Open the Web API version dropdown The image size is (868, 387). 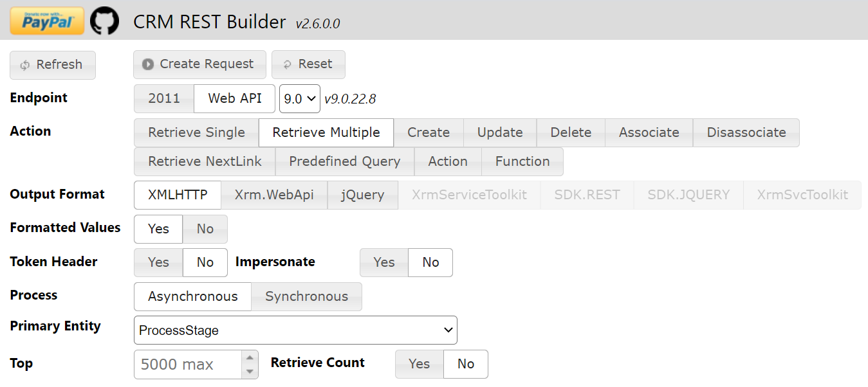pos(300,98)
